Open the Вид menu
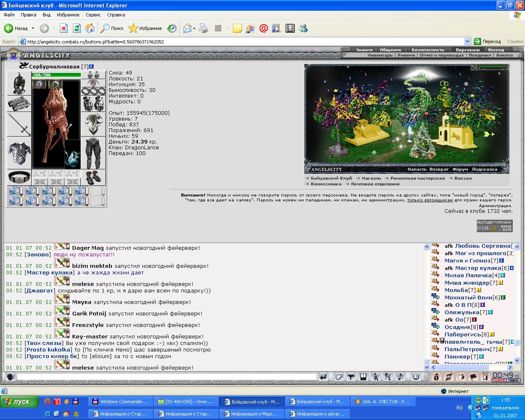Screen dimensions: 525x420 point(46,15)
